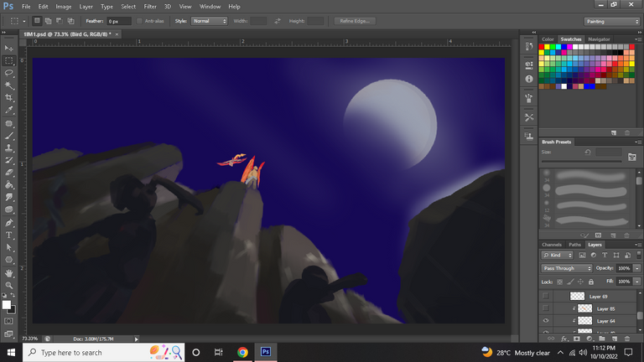Toggle lock transparent pixels

560,282
